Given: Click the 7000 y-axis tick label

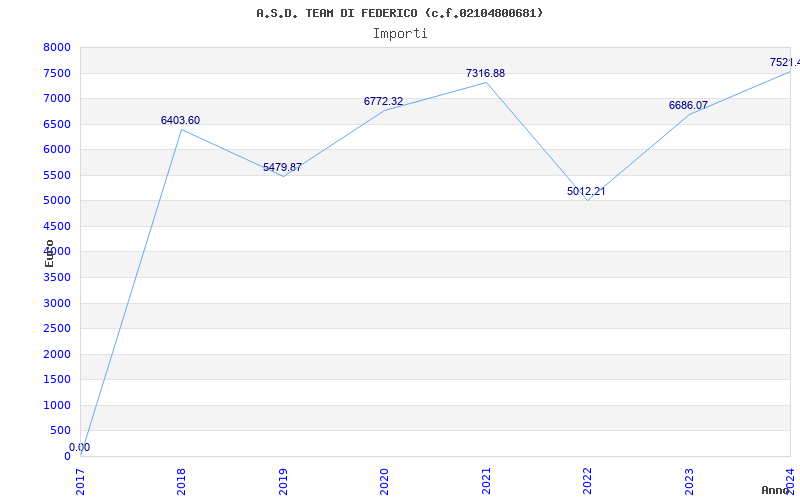Looking at the screenshot, I should click(57, 98).
